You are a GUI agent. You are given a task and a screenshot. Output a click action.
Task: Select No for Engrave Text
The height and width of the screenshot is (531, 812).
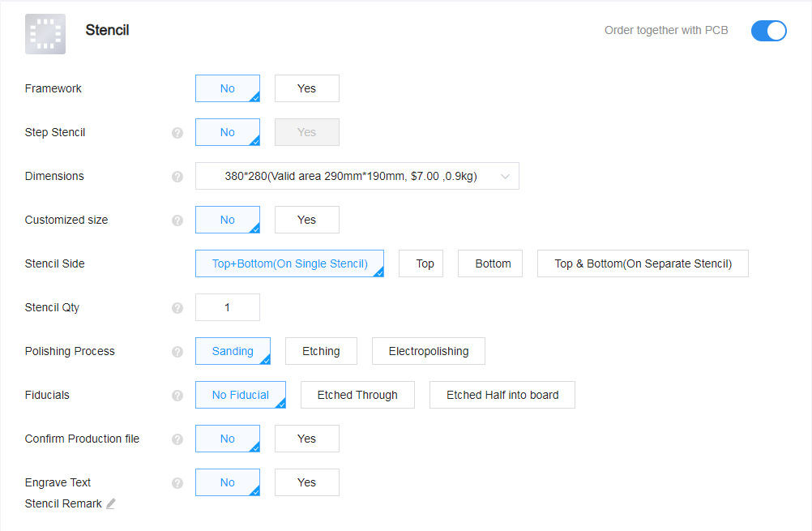click(228, 482)
